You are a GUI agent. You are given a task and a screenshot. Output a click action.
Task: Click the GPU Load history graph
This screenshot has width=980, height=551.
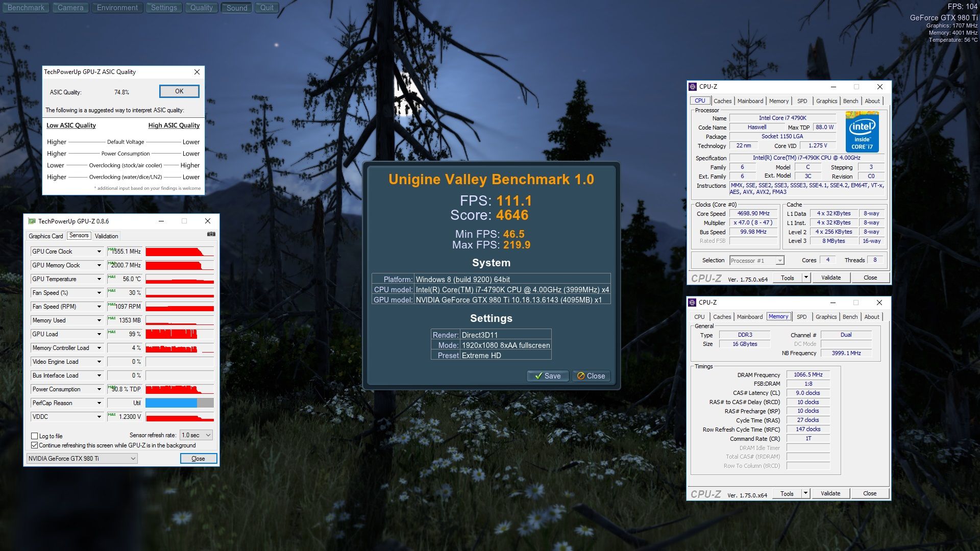click(x=180, y=334)
